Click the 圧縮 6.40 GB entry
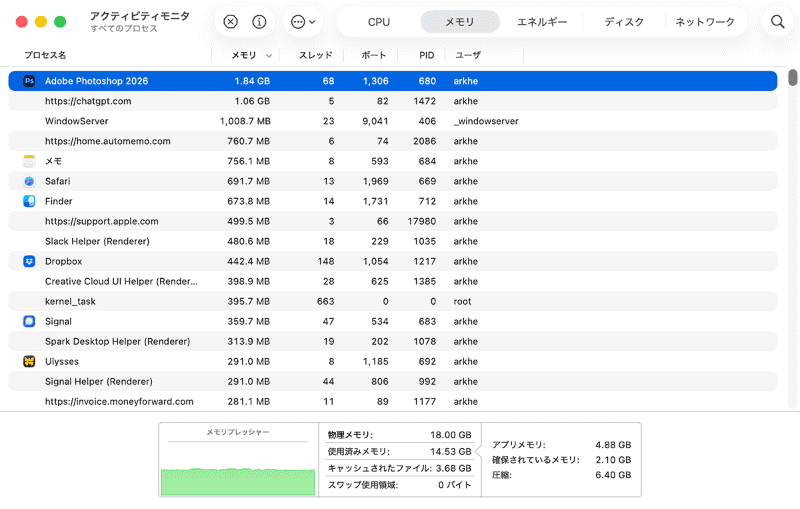Viewport: 800px width, 509px height. coord(561,475)
